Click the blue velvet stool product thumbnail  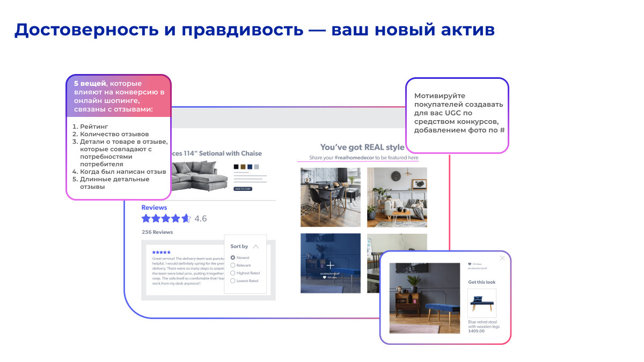[482, 304]
